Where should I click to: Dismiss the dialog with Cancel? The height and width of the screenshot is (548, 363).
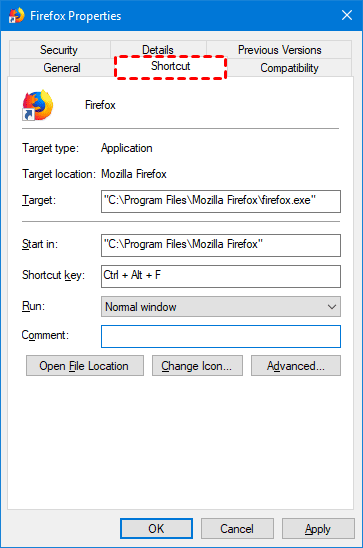pyautogui.click(x=237, y=528)
